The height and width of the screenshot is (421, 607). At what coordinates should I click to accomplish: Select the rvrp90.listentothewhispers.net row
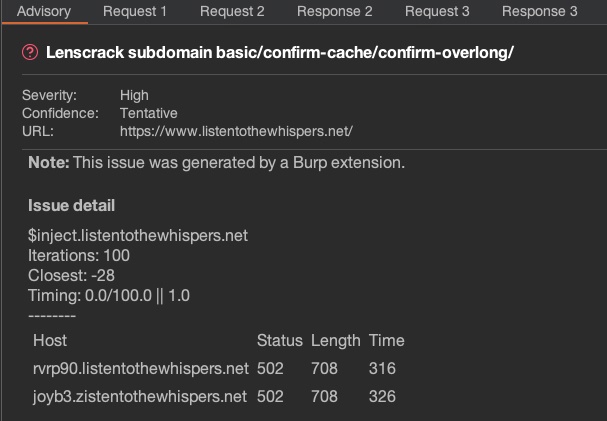[x=214, y=368]
